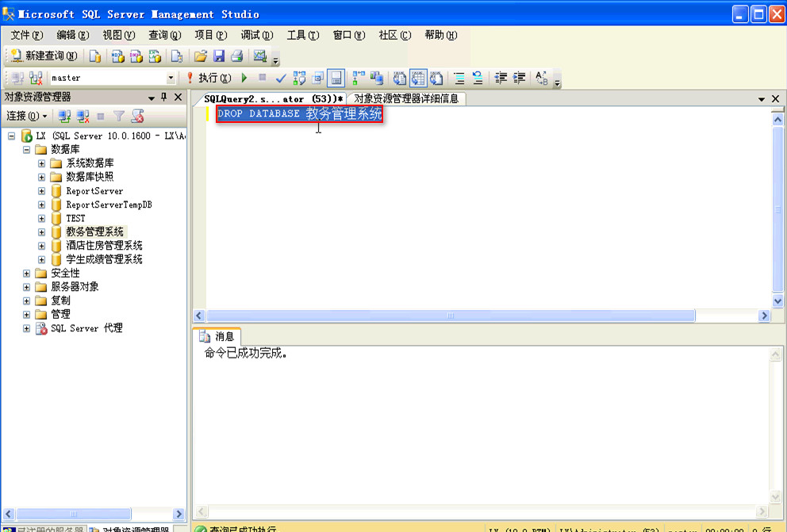The width and height of the screenshot is (787, 532).
Task: Expand the TEST database node
Action: click(42, 219)
